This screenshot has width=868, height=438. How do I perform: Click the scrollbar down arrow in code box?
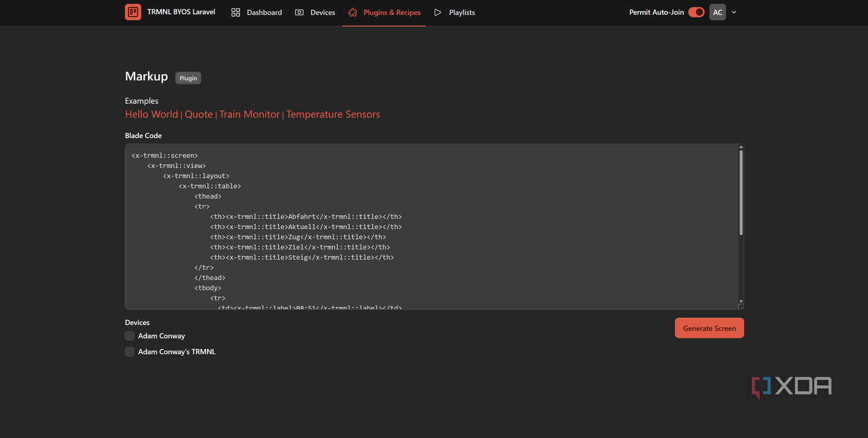(x=741, y=301)
